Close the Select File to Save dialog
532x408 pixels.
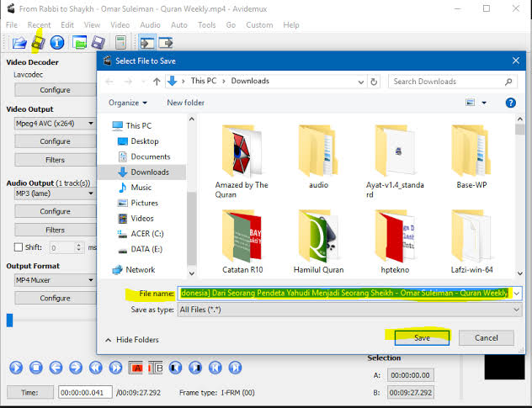(x=516, y=61)
